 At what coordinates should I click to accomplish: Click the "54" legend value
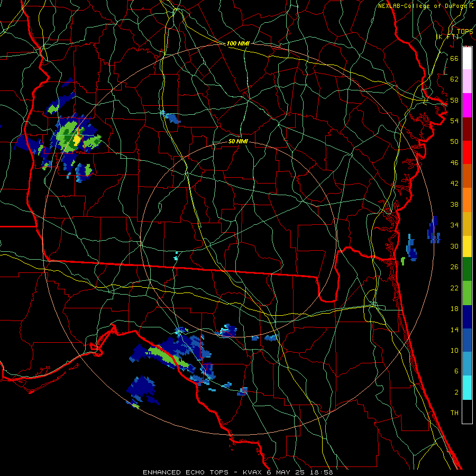(x=454, y=121)
